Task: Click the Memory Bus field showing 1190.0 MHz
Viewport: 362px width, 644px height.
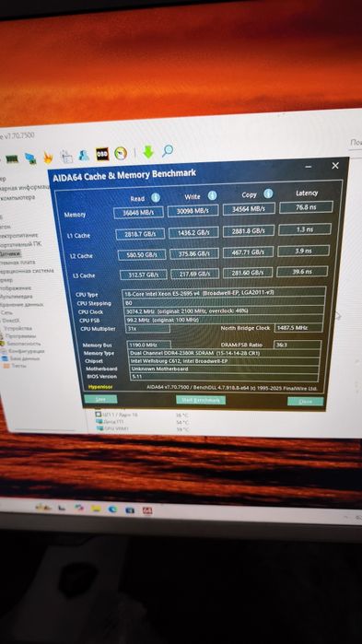Action: [x=148, y=345]
